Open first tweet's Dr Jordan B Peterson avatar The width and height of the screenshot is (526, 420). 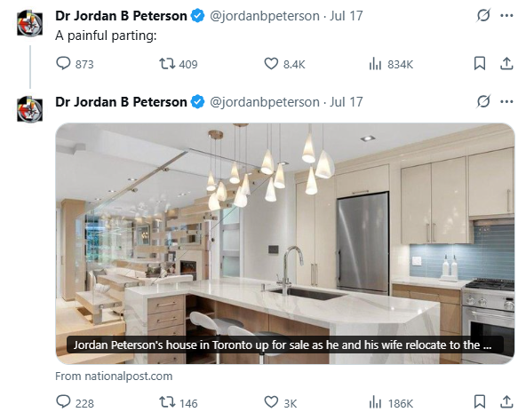(x=30, y=23)
